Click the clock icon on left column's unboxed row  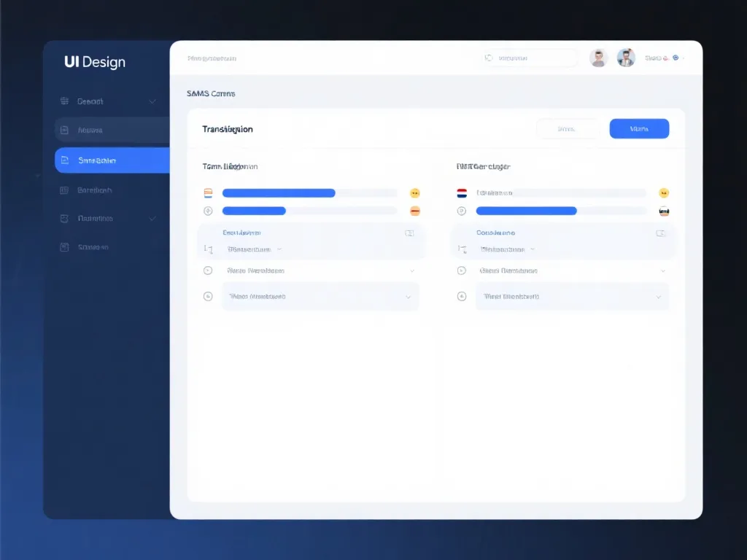[x=208, y=271]
